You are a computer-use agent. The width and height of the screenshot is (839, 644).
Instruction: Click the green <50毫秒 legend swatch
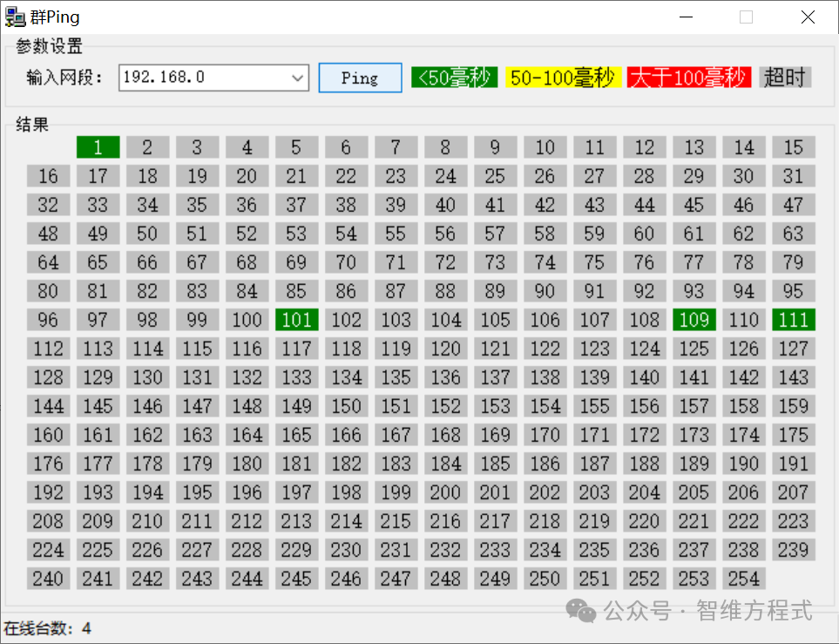[454, 78]
